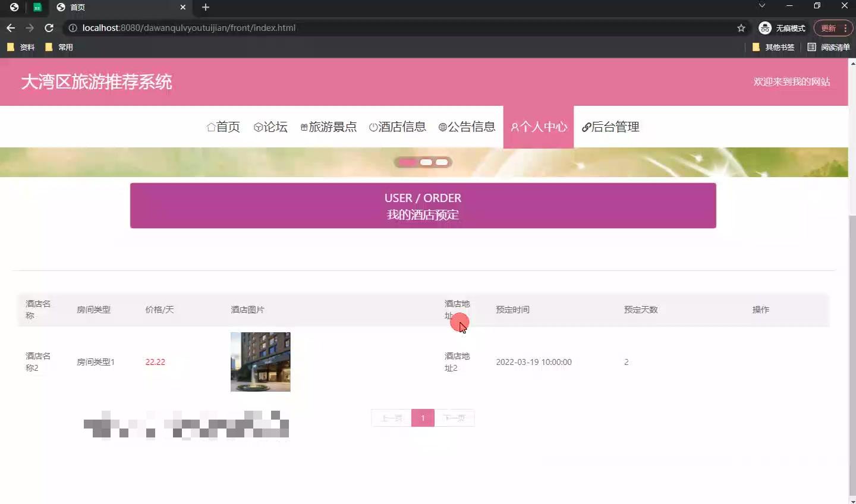Open the incognito 无痕模式 indicator
This screenshot has width=856, height=504.
pos(782,28)
